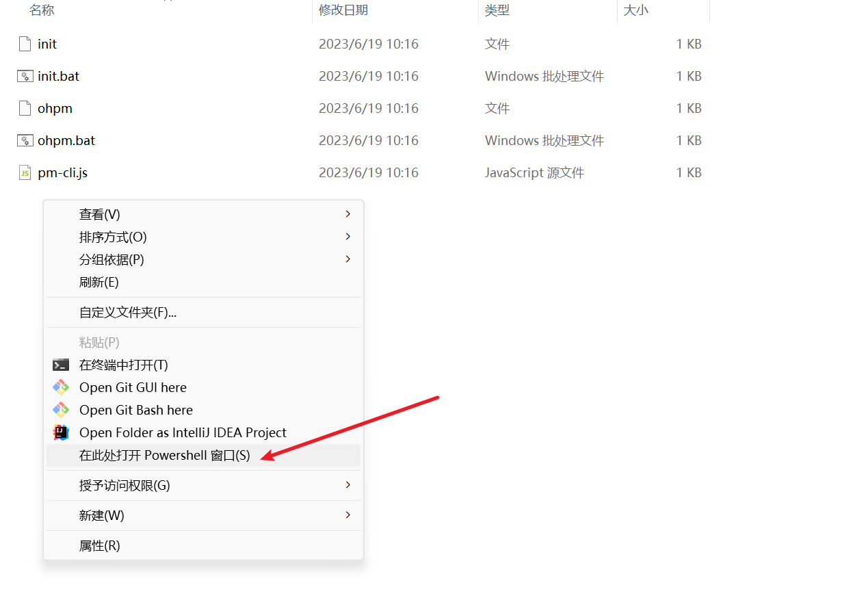Screen dimensions: 868x600
Task: Click the Git icon beside Open Git Bash here
Action: point(61,410)
